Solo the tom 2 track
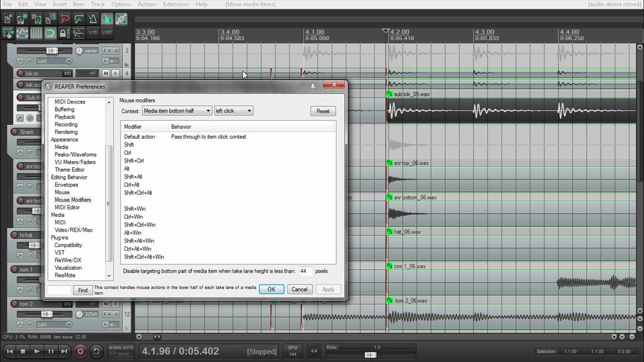Image resolution: width=644 pixels, height=362 pixels. click(x=115, y=304)
